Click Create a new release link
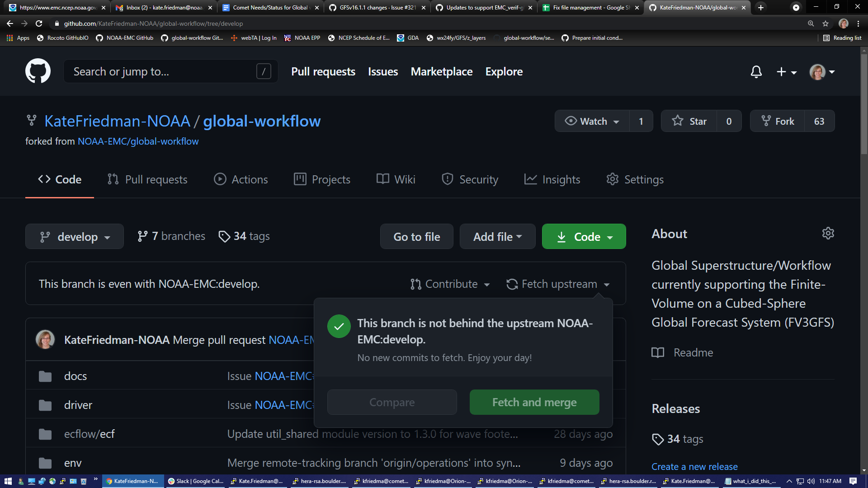Image resolution: width=868 pixels, height=488 pixels. [x=694, y=466]
